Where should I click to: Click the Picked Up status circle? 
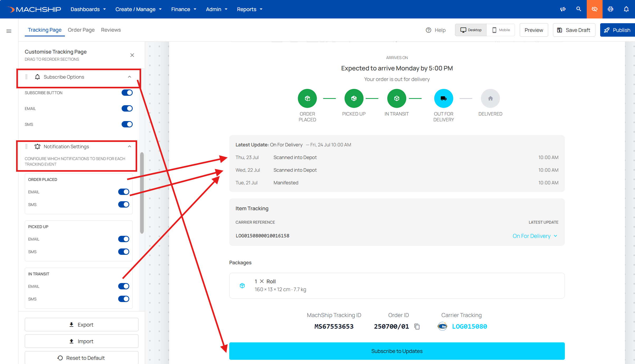click(x=354, y=98)
